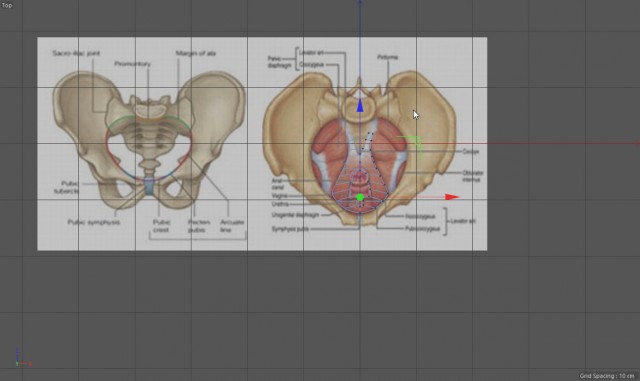
Task: Click the 'Coccygeus' label near the top
Action: pyautogui.click(x=312, y=65)
